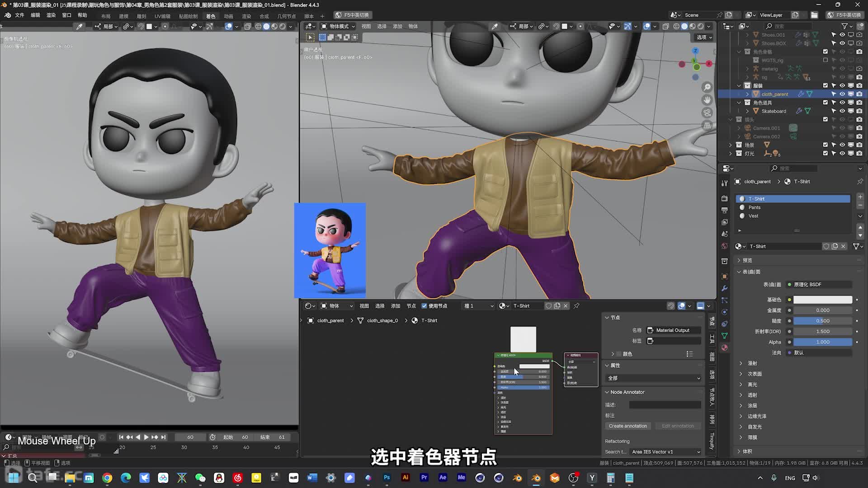Image resolution: width=868 pixels, height=488 pixels.
Task: Toggle the 灯光 collection exclude checkbox
Action: pos(826,154)
